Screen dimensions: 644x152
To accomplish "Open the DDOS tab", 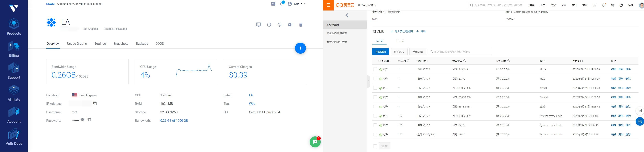I will 160,44.
